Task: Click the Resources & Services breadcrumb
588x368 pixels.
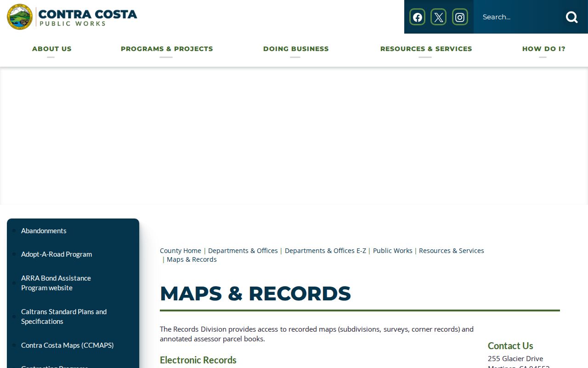Action: click(452, 251)
